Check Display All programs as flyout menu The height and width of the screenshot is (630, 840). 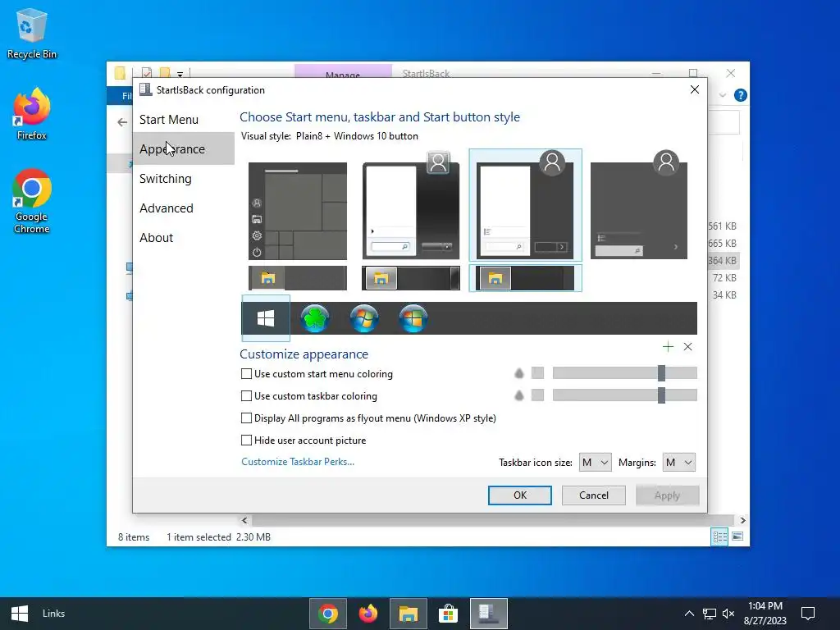click(x=246, y=418)
